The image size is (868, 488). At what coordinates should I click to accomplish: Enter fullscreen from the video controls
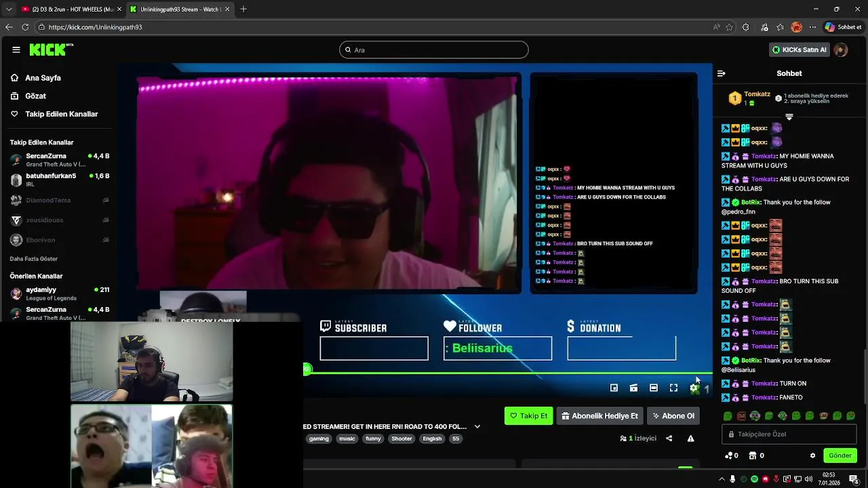pos(673,388)
